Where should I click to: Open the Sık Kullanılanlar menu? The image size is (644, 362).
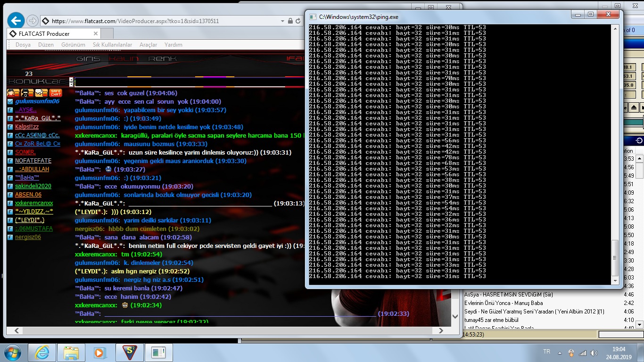click(112, 45)
